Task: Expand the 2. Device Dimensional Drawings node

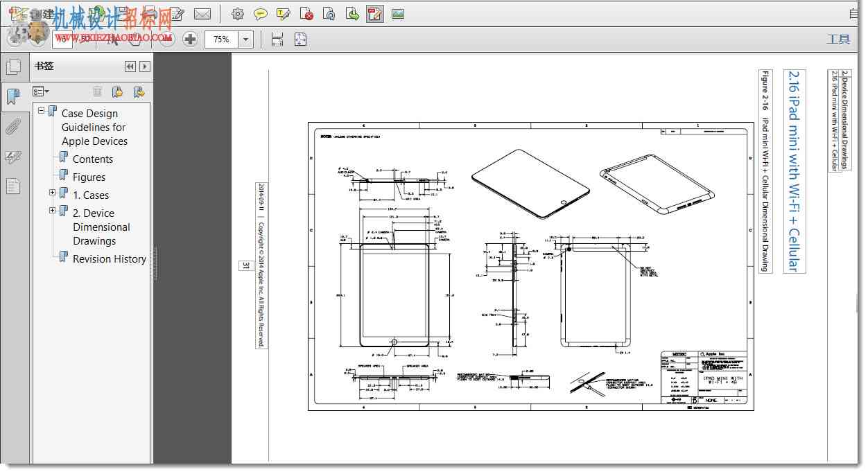Action: coord(53,211)
